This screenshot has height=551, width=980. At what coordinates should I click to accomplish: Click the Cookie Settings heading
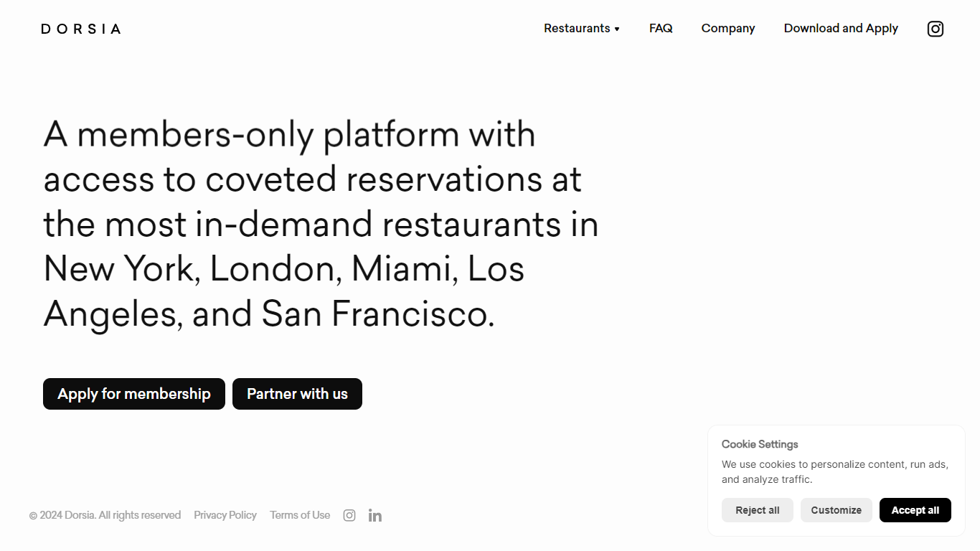(x=760, y=444)
